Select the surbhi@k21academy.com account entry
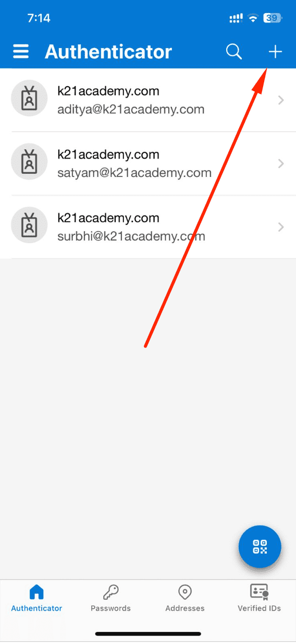This screenshot has height=644, width=296. coord(148,227)
